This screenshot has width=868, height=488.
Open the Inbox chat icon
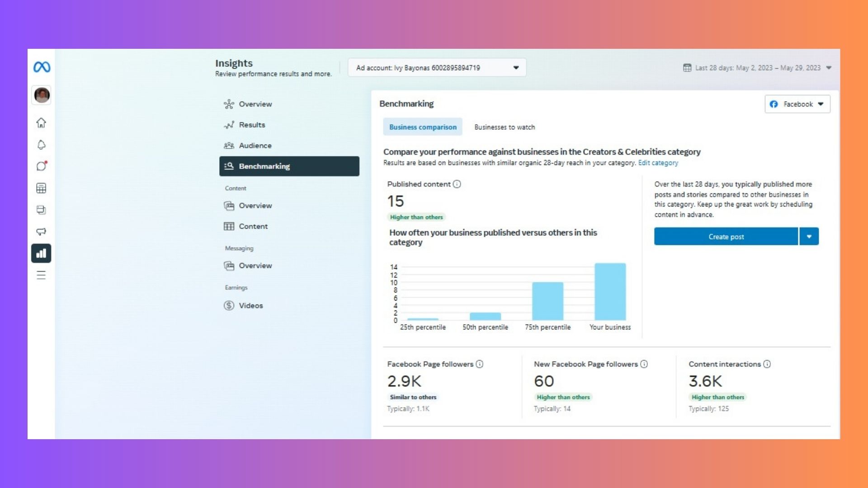[x=41, y=166]
